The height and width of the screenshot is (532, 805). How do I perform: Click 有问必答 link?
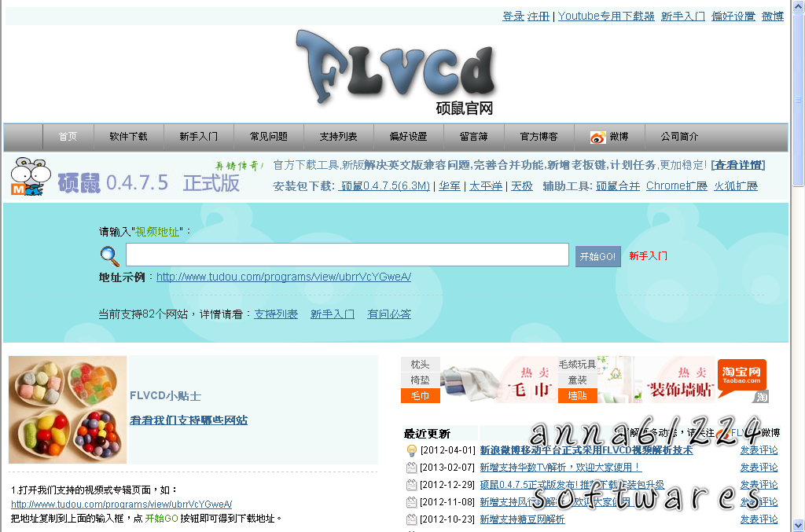coord(389,314)
